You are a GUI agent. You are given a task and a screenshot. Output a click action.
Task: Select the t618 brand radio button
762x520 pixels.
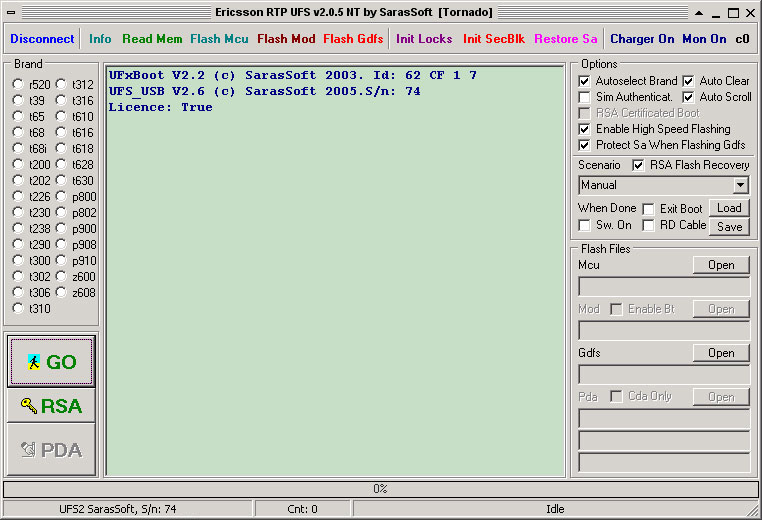tap(61, 148)
